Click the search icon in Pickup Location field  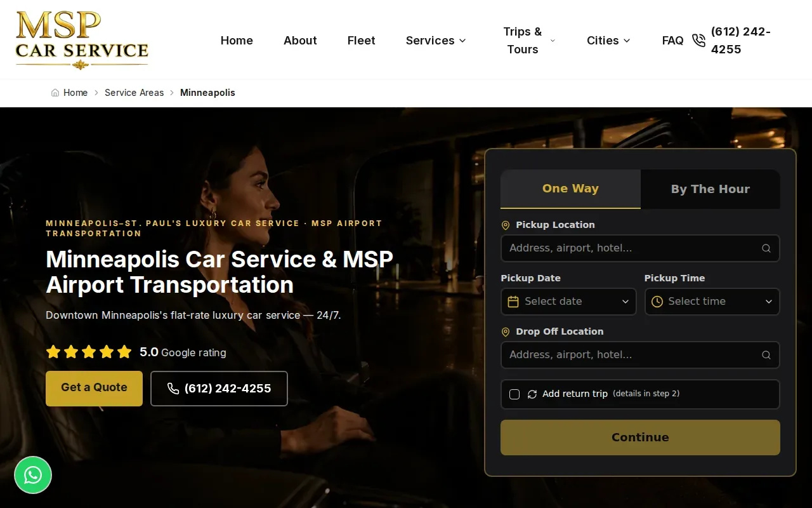pos(766,248)
